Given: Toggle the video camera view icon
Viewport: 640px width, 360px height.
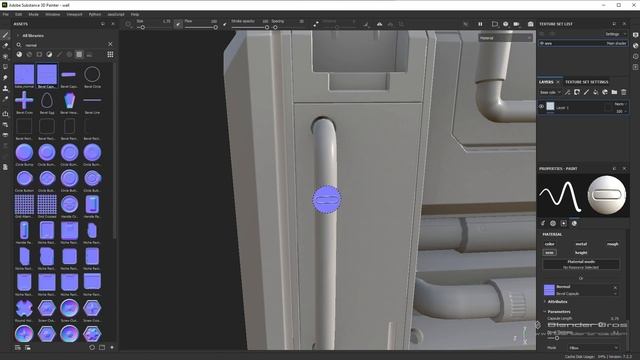Looking at the screenshot, I should pyautogui.click(x=516, y=24).
